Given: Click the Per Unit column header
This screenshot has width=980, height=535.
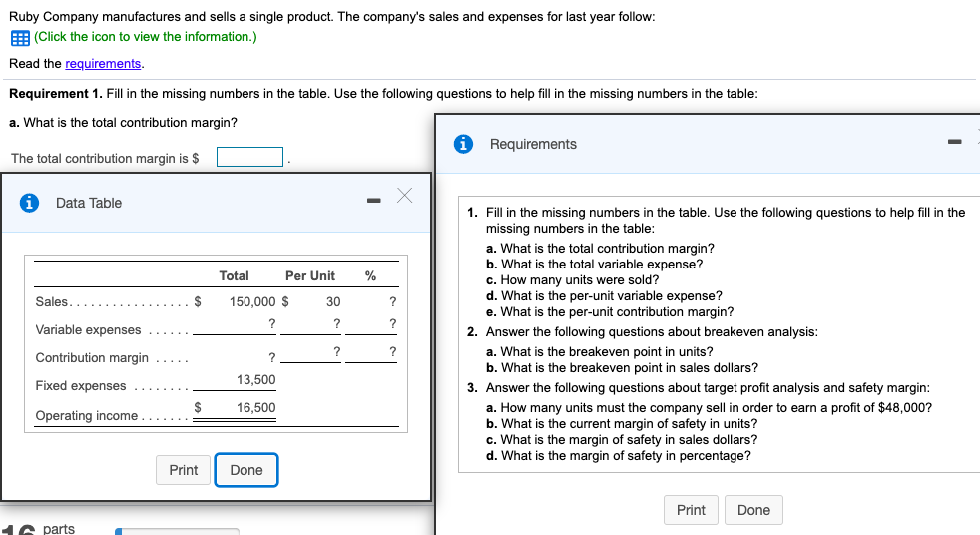Looking at the screenshot, I should pos(310,275).
